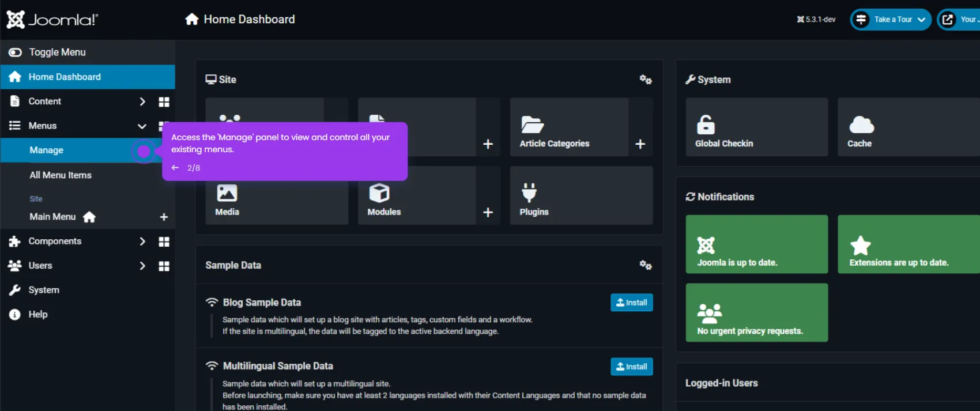Install Multilingual Sample Data

coord(632,367)
